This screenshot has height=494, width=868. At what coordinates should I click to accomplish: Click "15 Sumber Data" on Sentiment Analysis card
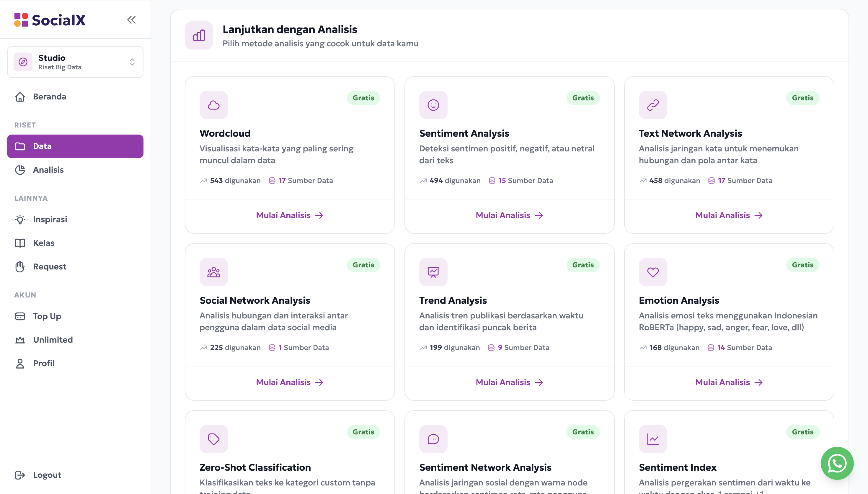521,181
